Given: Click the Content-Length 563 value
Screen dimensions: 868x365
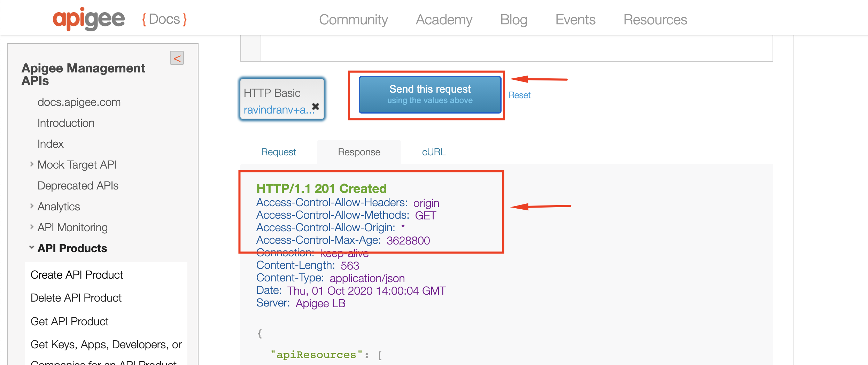Looking at the screenshot, I should (350, 265).
